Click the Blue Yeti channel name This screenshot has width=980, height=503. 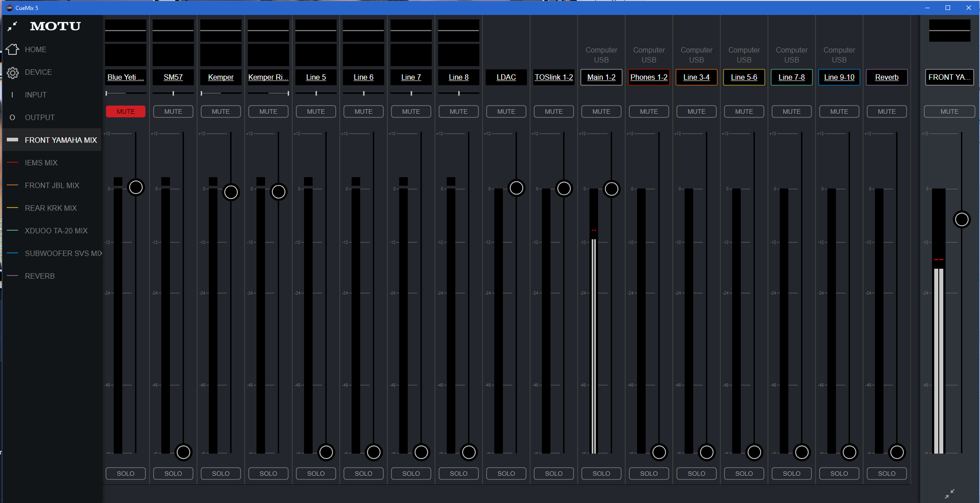point(126,77)
